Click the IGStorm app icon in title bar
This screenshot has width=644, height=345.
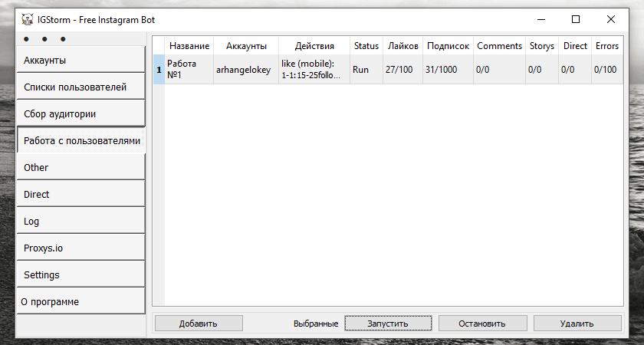[x=28, y=19]
